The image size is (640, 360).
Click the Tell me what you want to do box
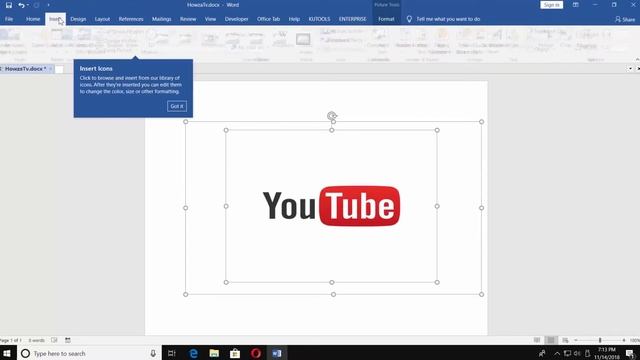coord(448,19)
